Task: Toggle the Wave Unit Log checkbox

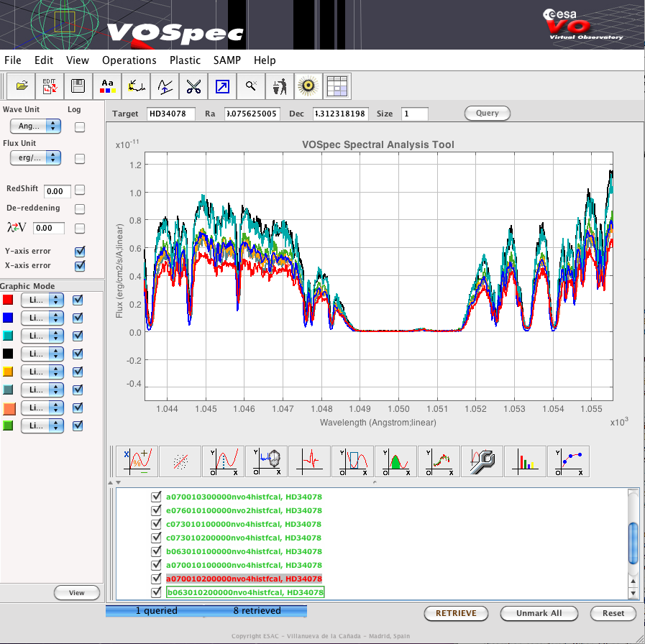Action: pyautogui.click(x=80, y=127)
